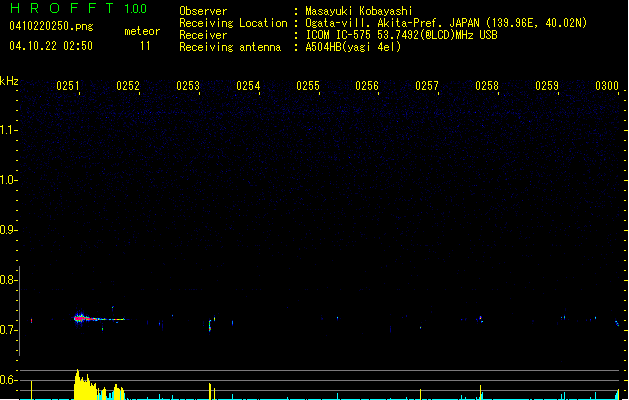Click the 1.1 kHz frequency axis label
The width and height of the screenshot is (629, 400).
(8, 130)
